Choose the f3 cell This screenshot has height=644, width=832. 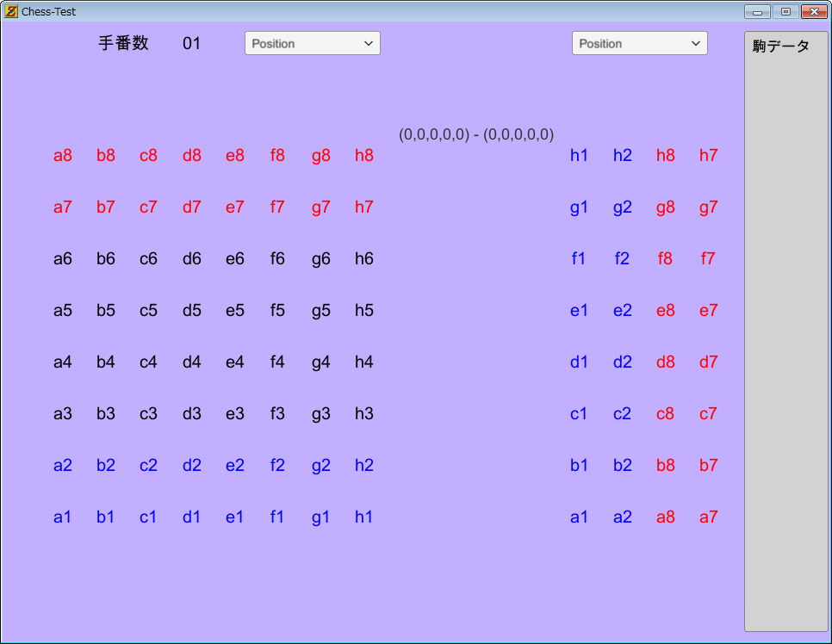coord(277,413)
